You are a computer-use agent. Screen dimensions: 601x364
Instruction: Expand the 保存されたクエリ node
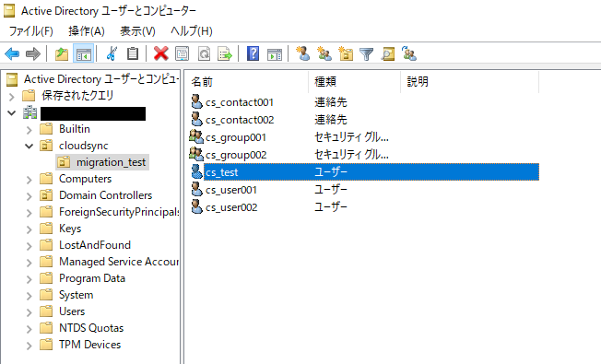11,97
